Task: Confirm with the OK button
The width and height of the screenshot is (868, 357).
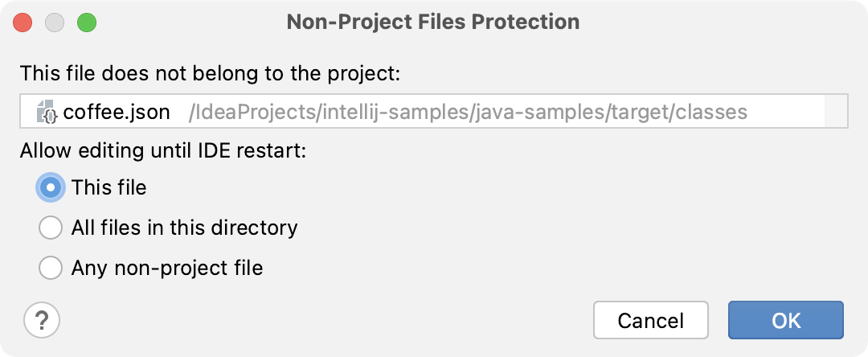Action: click(x=785, y=320)
